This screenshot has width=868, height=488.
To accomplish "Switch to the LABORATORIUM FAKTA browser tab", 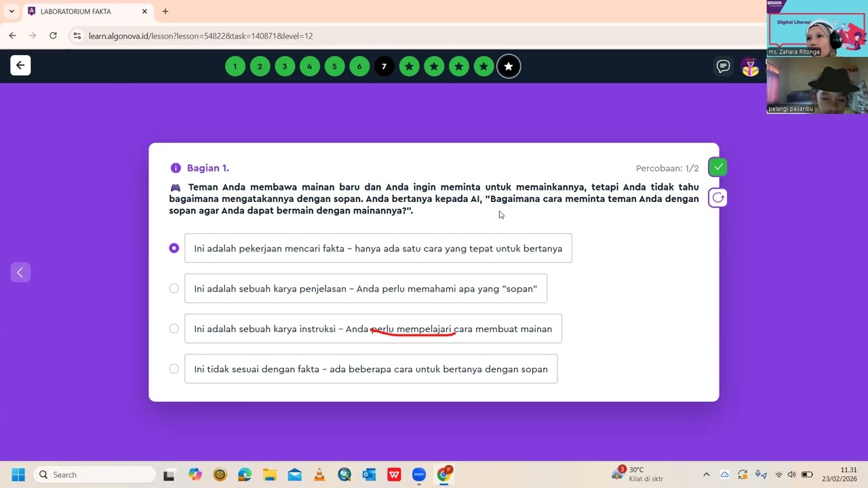I will (x=87, y=12).
